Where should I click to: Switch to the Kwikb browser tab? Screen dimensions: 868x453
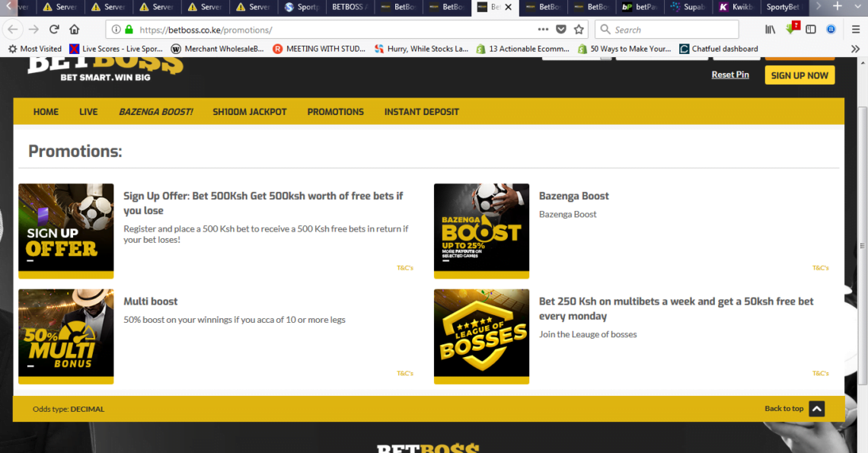point(736,7)
